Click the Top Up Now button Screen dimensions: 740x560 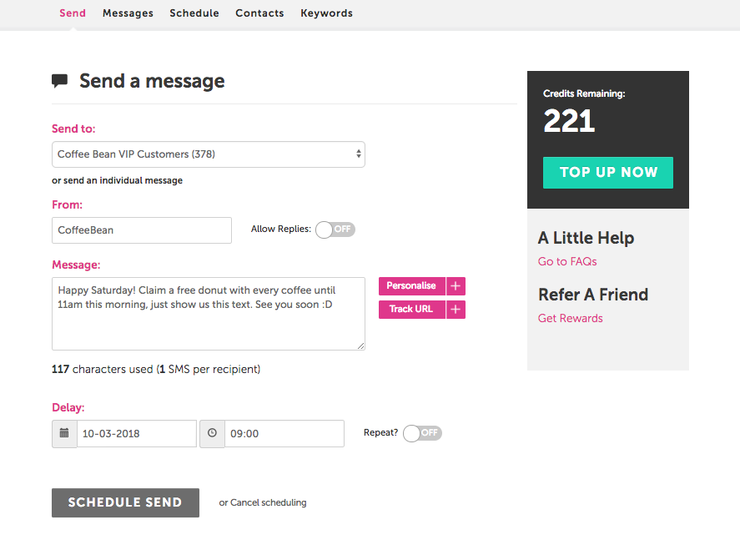pos(608,173)
